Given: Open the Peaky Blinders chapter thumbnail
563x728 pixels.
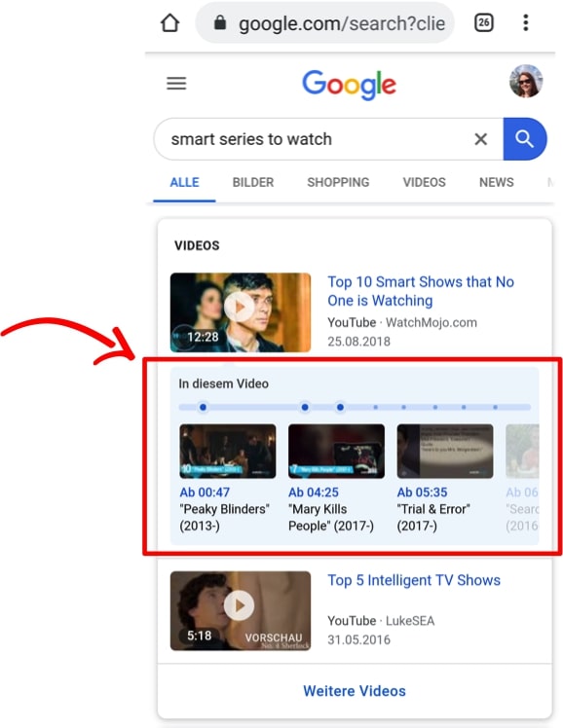Looking at the screenshot, I should (228, 451).
